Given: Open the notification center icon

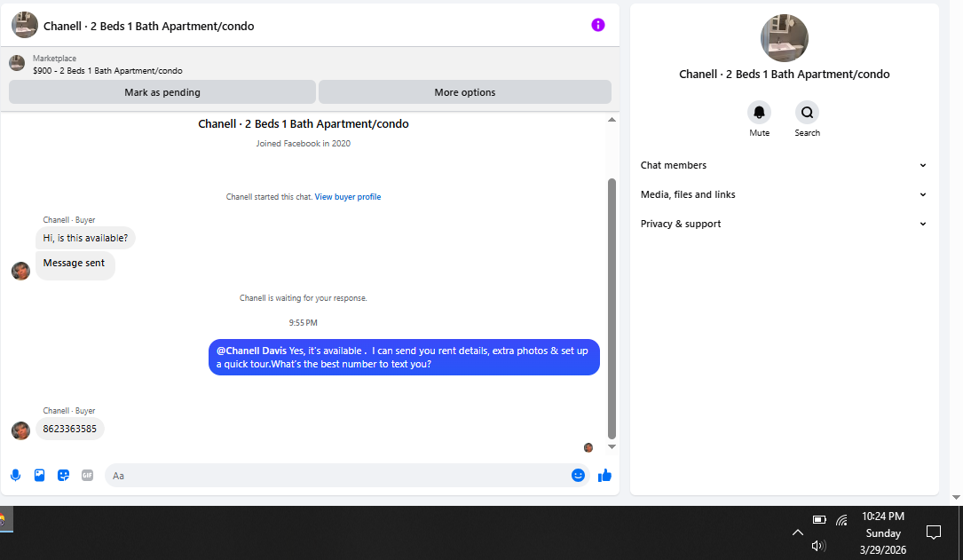Looking at the screenshot, I should click(x=934, y=532).
